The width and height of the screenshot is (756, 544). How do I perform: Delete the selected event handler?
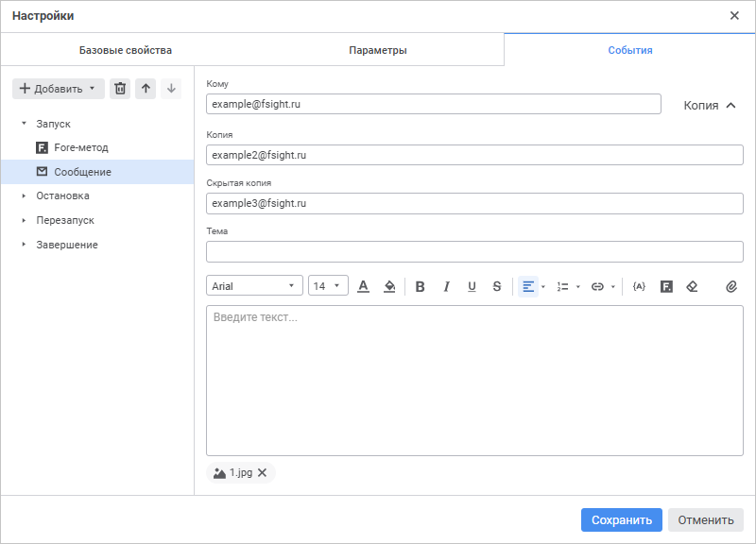click(120, 89)
